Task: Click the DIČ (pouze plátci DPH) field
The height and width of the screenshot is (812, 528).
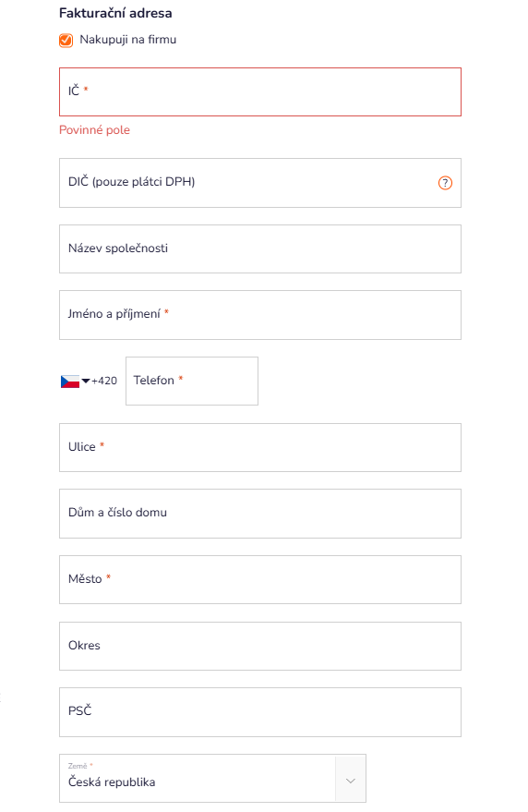Action: [260, 183]
